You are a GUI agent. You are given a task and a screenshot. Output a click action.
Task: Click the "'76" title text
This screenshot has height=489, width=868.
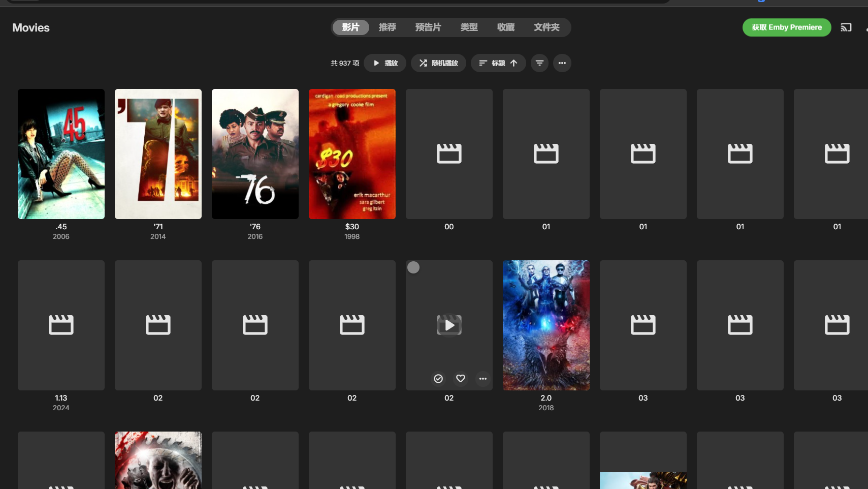(255, 227)
